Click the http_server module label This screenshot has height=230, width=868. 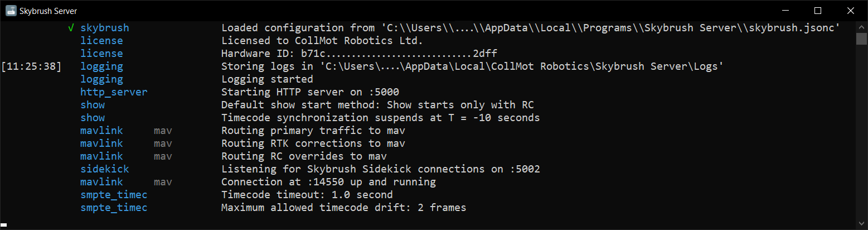[114, 92]
